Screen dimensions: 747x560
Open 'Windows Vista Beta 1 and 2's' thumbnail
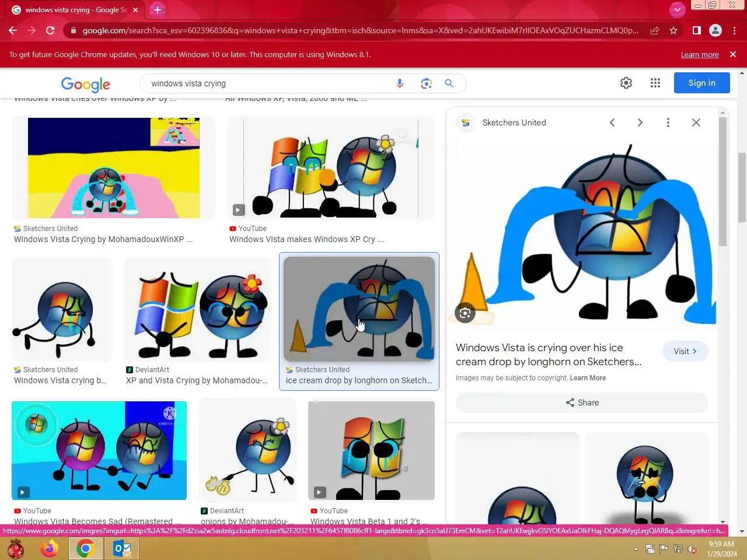371,450
